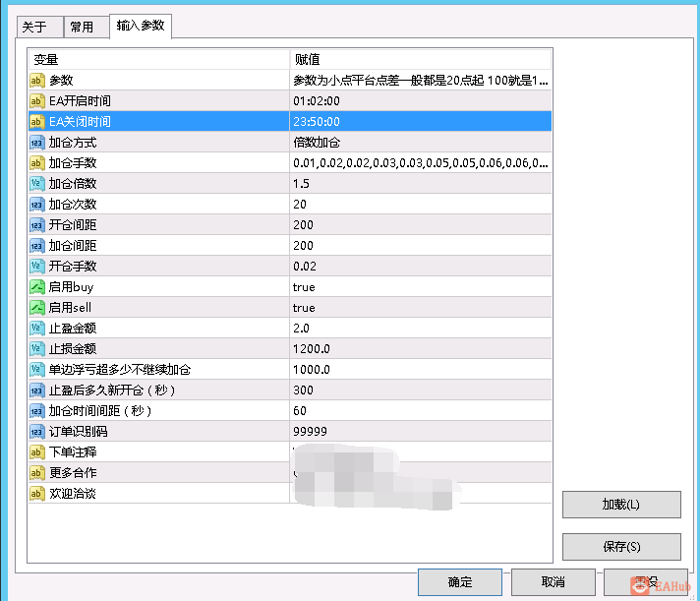Click the 取消 button
700x601 pixels.
point(554,582)
